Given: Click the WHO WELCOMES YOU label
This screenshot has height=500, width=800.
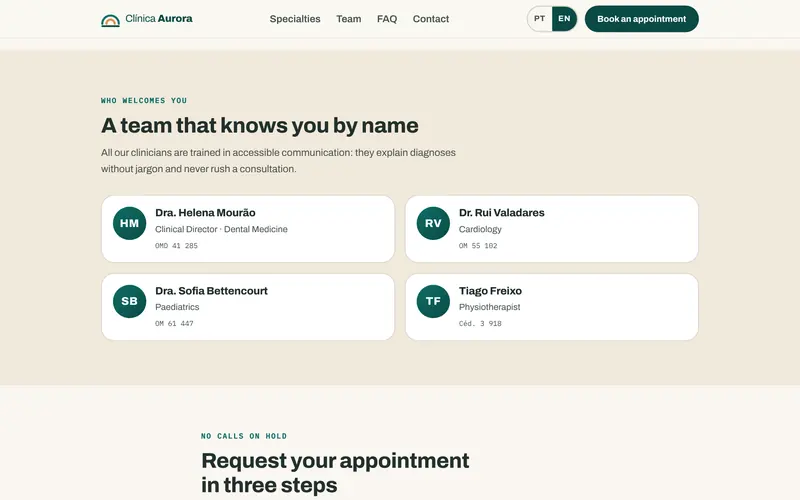Looking at the screenshot, I should tap(144, 101).
